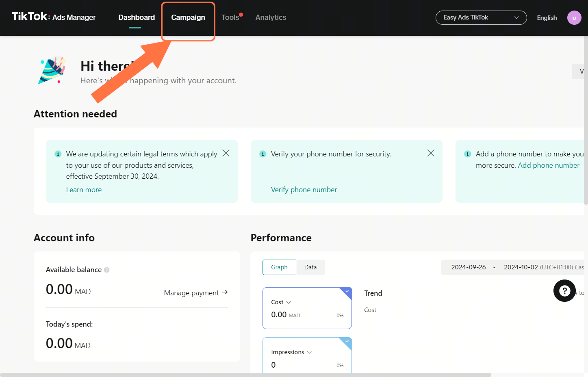Open the start date 2024-09-26 field
588x377 pixels.
468,267
